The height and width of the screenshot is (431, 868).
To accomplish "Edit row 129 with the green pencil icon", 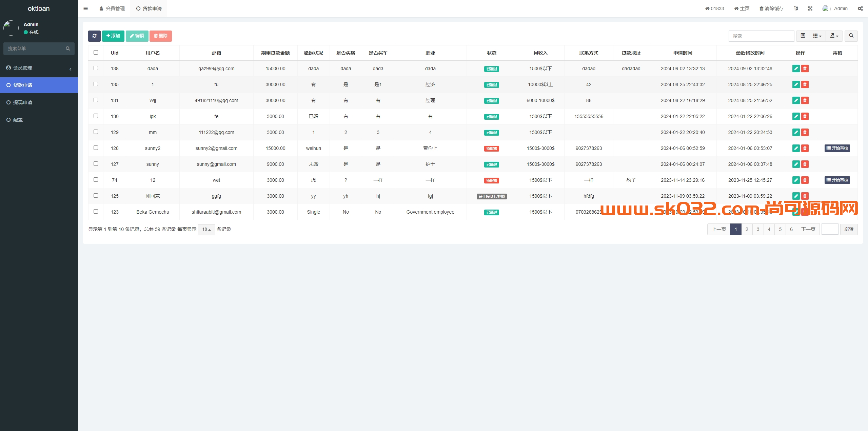I will pyautogui.click(x=796, y=132).
